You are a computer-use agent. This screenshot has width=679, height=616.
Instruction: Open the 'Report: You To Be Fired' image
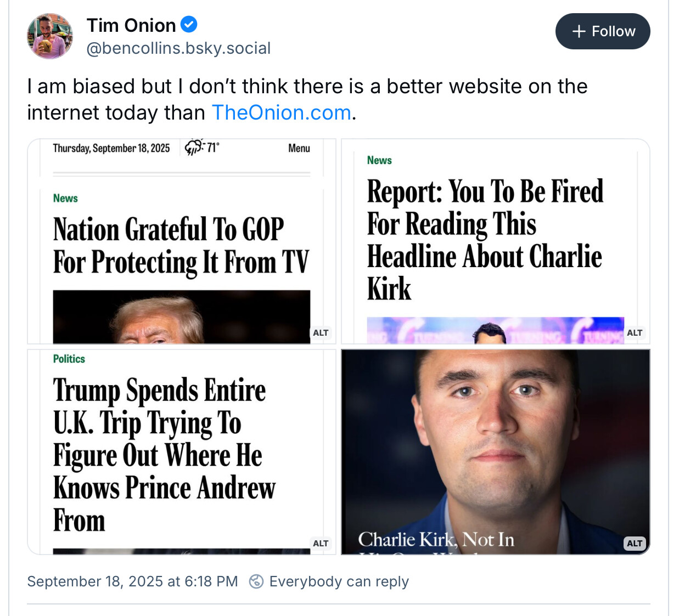[x=495, y=241]
